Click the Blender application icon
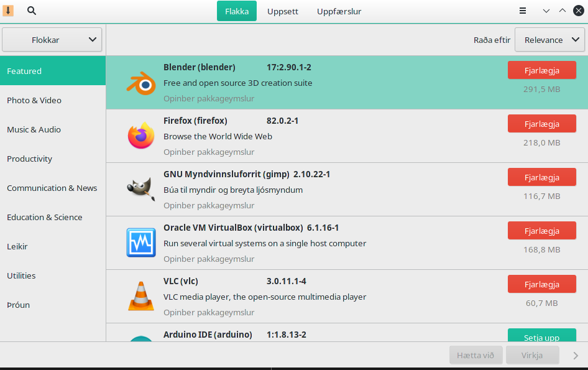 point(141,83)
